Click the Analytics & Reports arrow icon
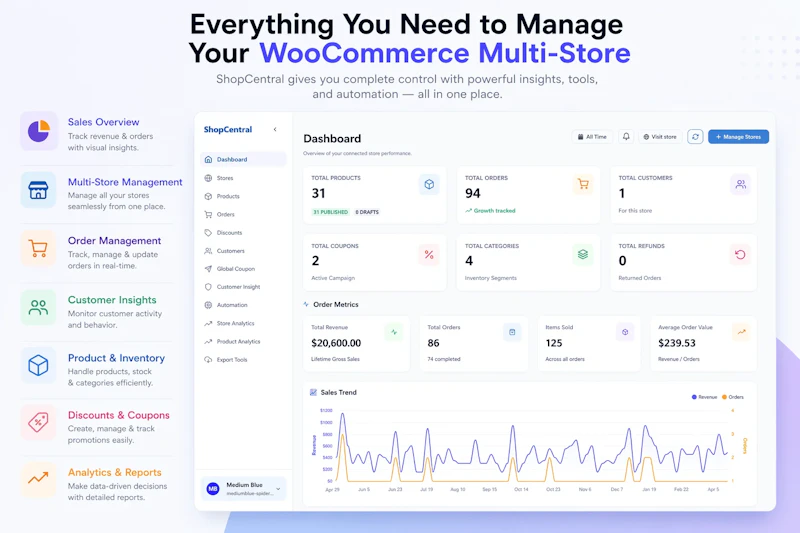 pos(38,479)
